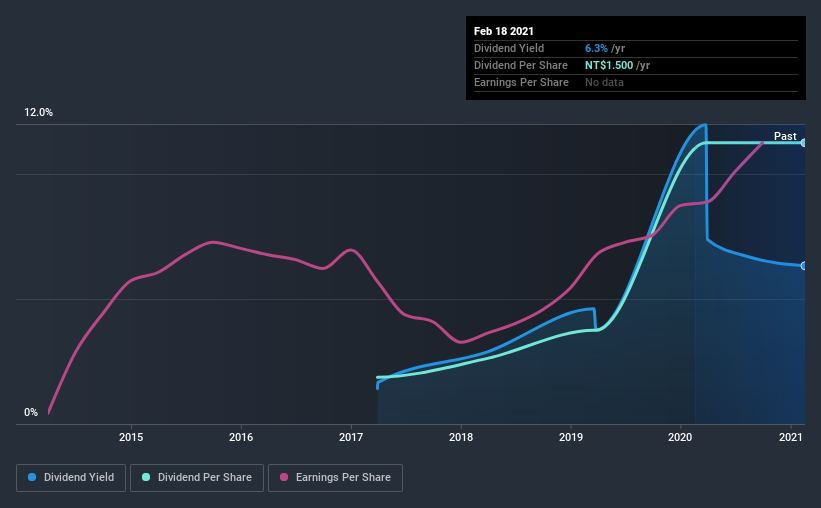Image resolution: width=821 pixels, height=508 pixels.
Task: Select the 2018 x-axis label
Action: tap(461, 437)
